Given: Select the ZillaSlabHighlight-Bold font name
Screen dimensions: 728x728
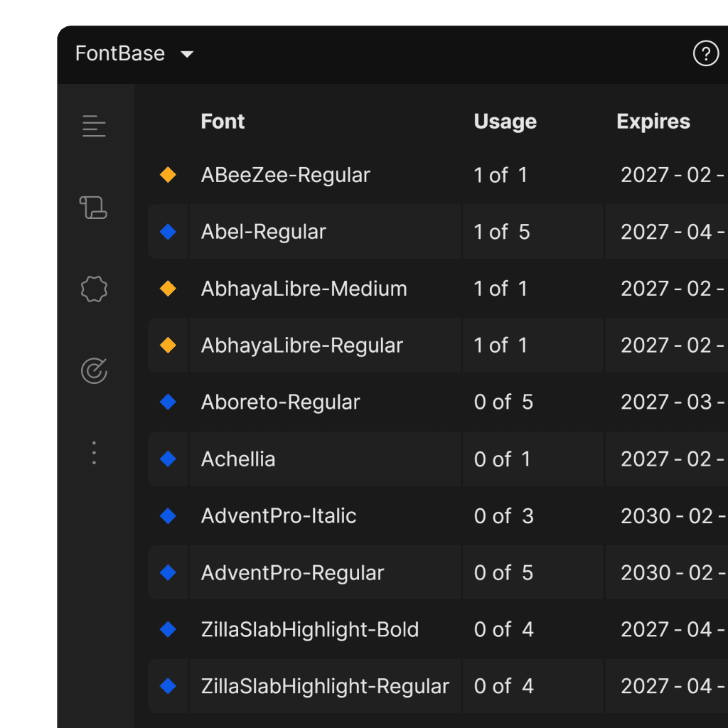Looking at the screenshot, I should 310,630.
